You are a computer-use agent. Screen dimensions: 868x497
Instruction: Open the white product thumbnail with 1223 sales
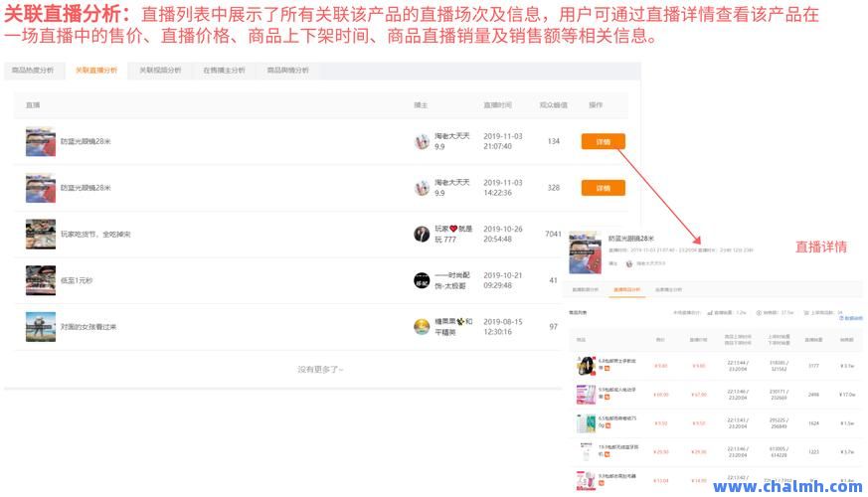click(x=586, y=452)
